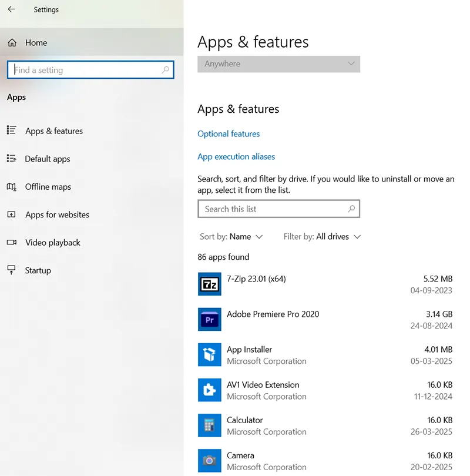The width and height of the screenshot is (470, 476).
Task: Open the Sort by Name dropdown
Action: coord(231,236)
